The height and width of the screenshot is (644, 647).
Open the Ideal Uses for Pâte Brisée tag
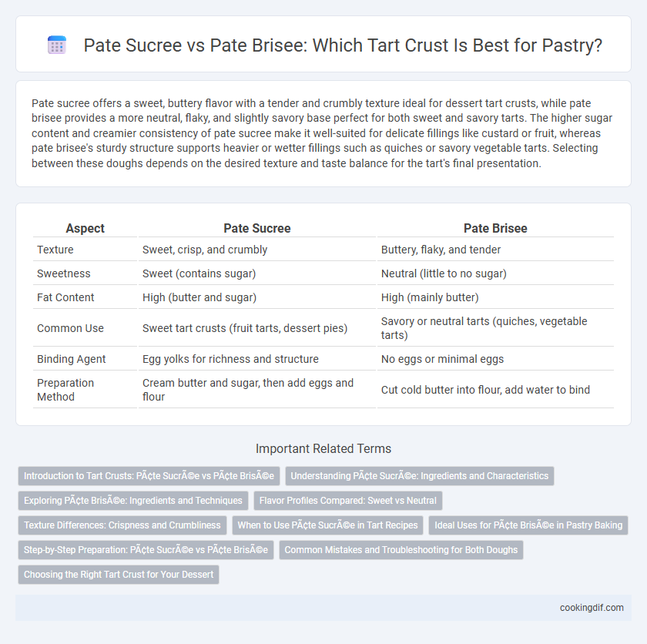pyautogui.click(x=528, y=525)
